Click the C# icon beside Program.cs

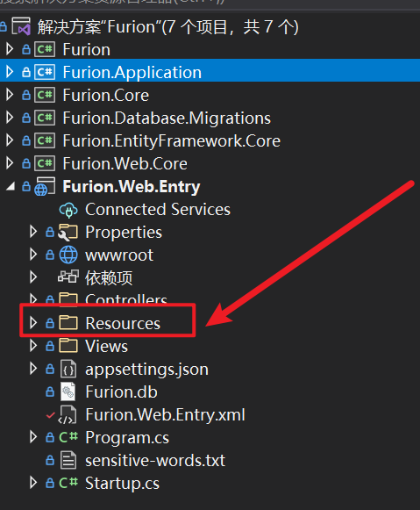(x=68, y=437)
